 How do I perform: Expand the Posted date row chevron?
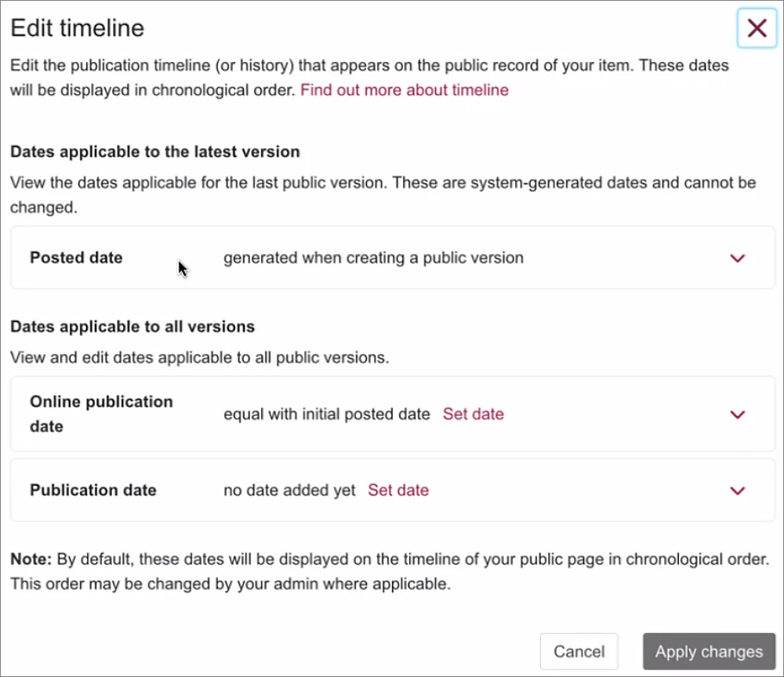(x=737, y=259)
